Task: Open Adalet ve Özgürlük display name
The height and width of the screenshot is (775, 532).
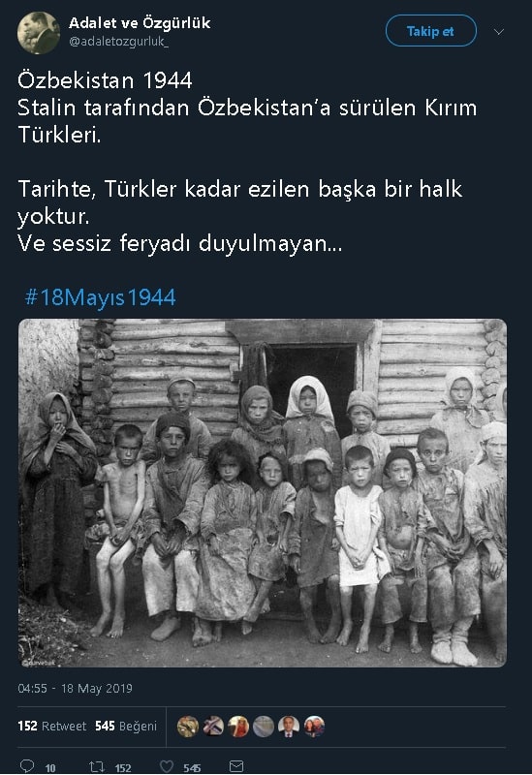Action: pos(140,22)
